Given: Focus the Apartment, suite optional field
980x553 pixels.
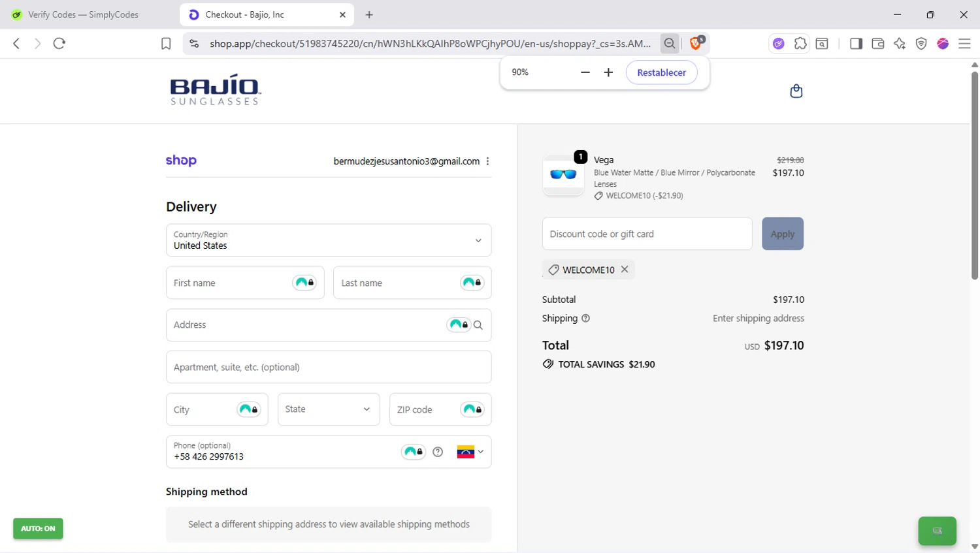Looking at the screenshot, I should tap(329, 367).
